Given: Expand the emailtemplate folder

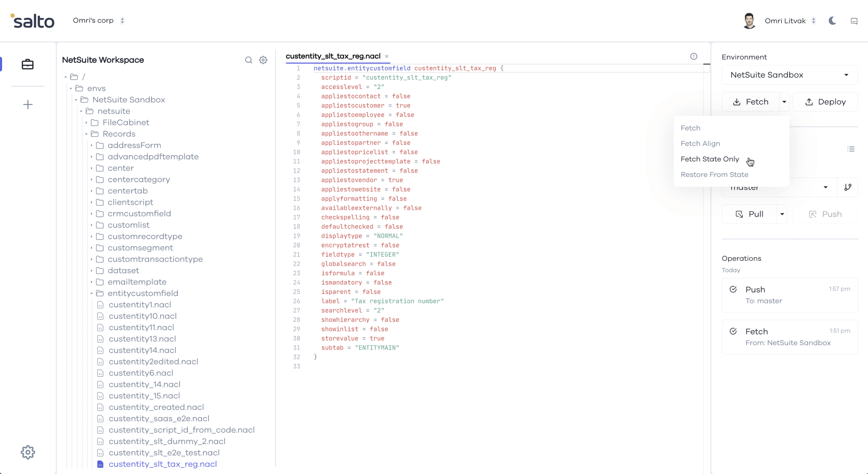Looking at the screenshot, I should click(91, 282).
